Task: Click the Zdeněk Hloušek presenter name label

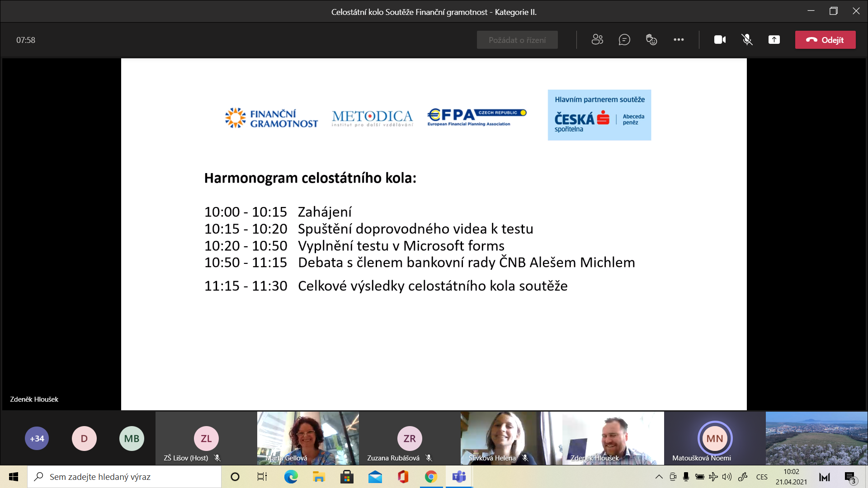Action: pyautogui.click(x=34, y=399)
